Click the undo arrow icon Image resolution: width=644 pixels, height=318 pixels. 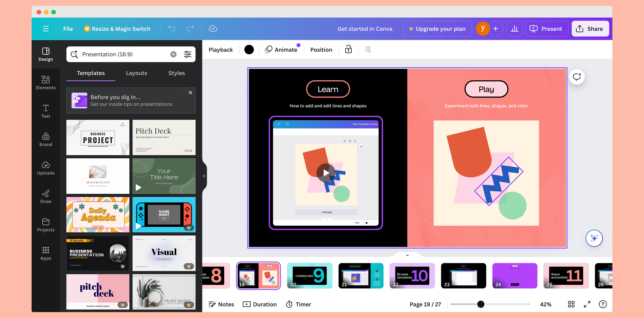point(172,28)
